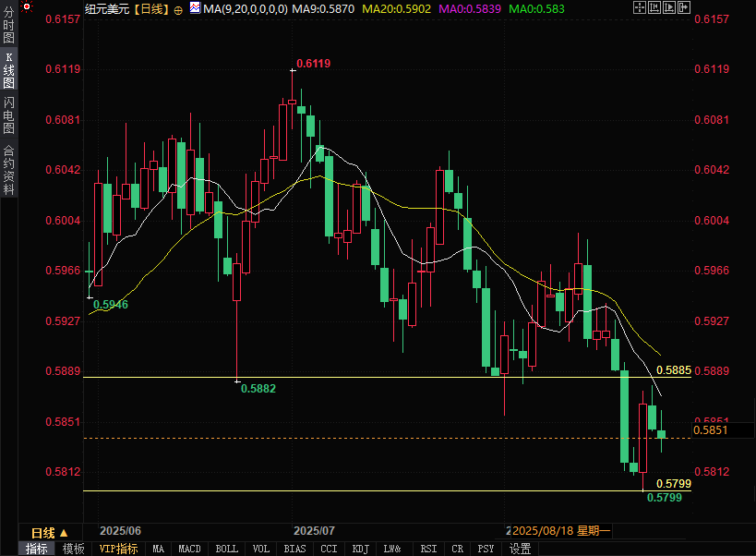Click the play-forward chart icon
756x556 pixels.
point(669,7)
